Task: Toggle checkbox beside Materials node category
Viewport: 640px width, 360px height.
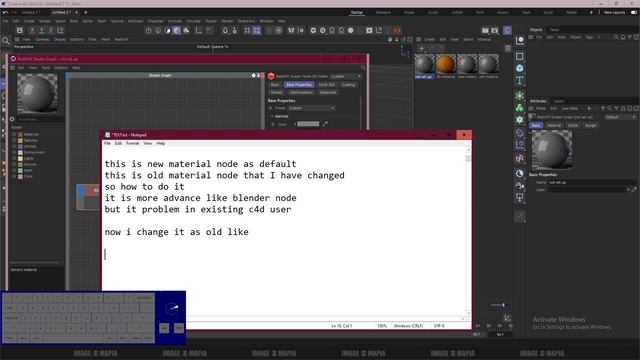Action: [14, 134]
